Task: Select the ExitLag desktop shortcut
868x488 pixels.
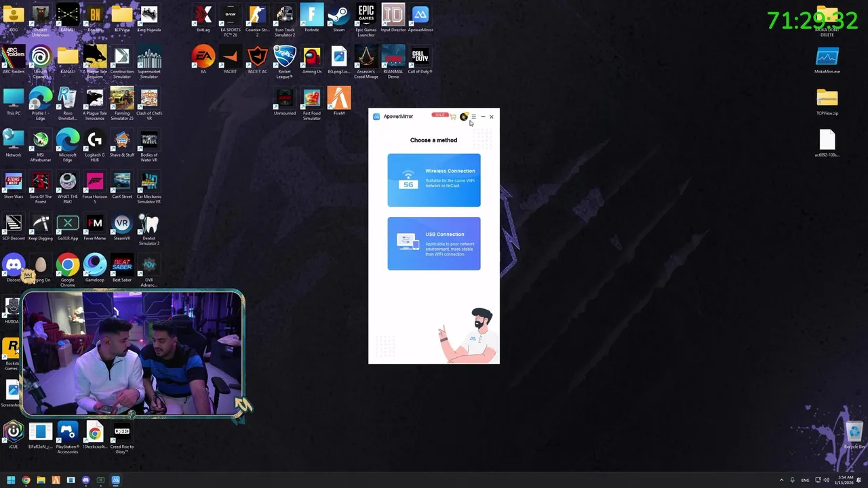Action: tap(203, 19)
